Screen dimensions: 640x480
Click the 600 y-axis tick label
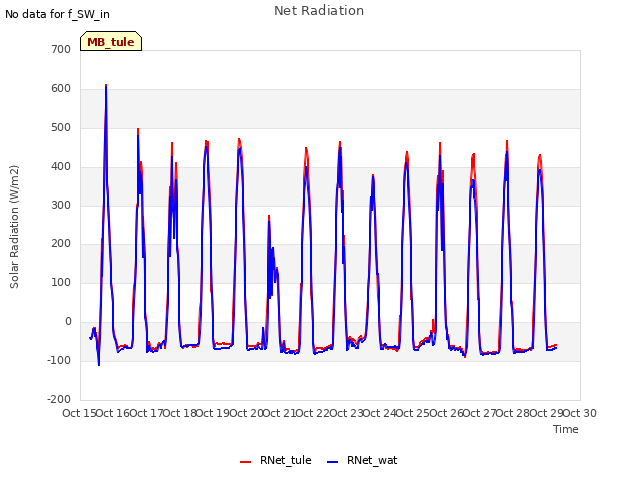click(61, 89)
